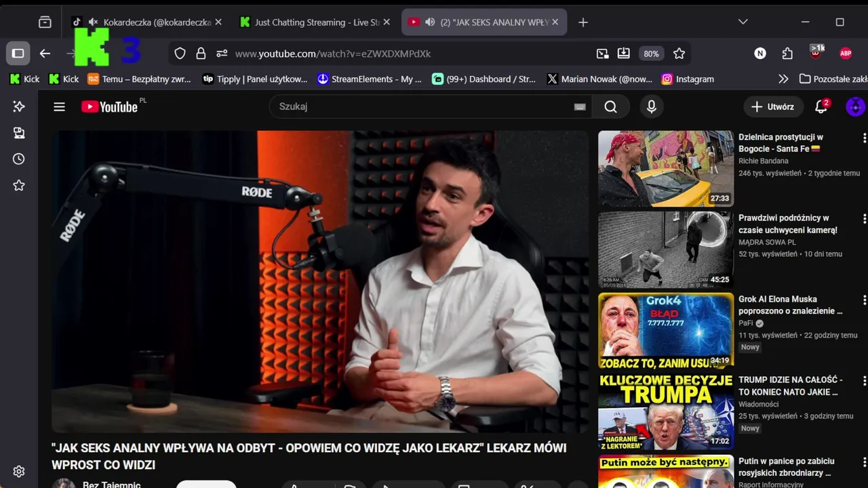Open more options for Dzielnica prostytucji video
Screen dimensions: 868x488
click(864, 138)
